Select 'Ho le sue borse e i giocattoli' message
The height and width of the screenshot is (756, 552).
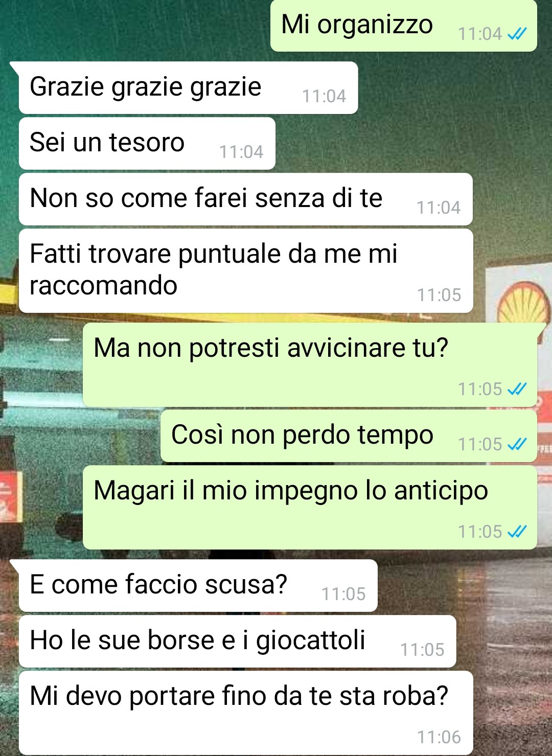point(237,642)
